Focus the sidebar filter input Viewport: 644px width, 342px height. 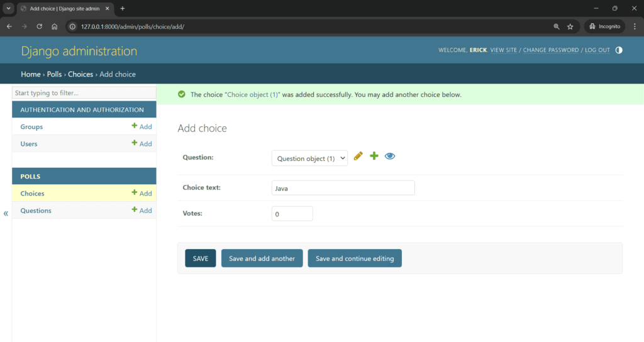[x=84, y=93]
